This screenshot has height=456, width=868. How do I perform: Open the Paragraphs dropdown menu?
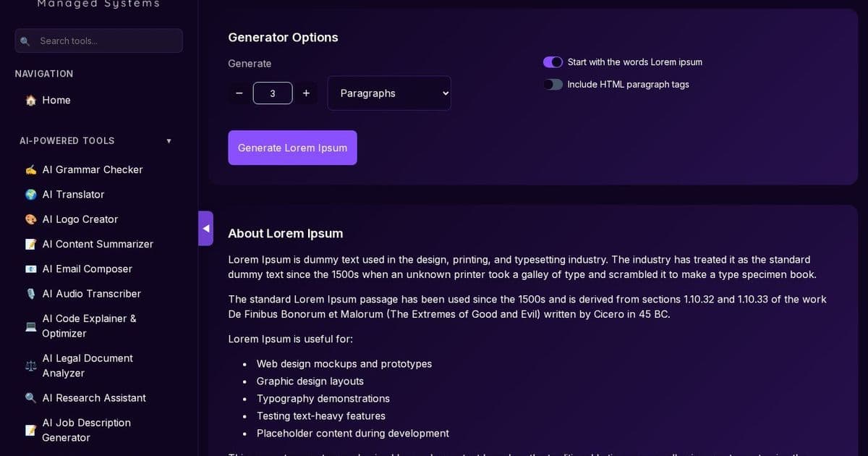click(x=389, y=93)
